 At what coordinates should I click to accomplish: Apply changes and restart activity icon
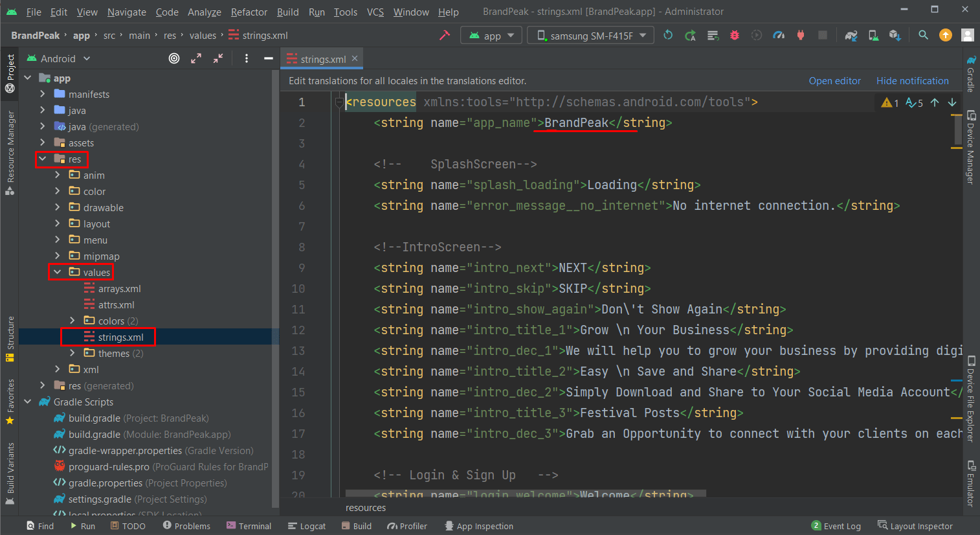point(690,35)
